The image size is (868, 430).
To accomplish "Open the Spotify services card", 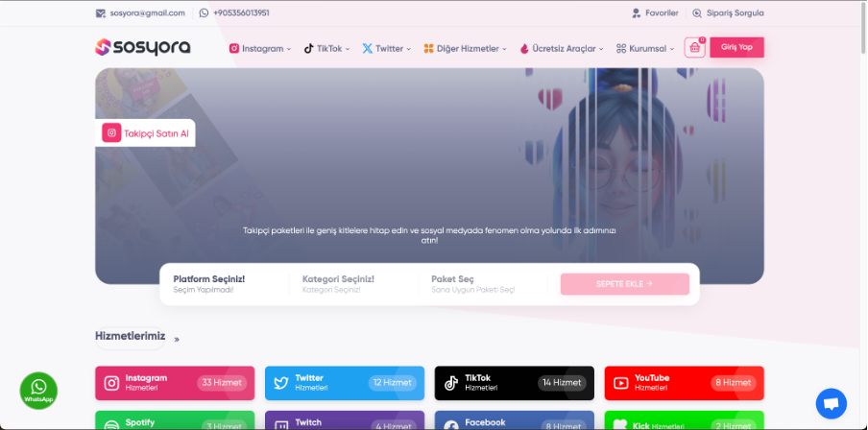I will (x=175, y=420).
